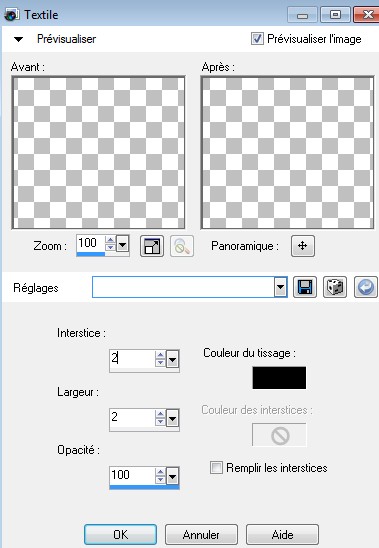The height and width of the screenshot is (548, 379).
Task: Open the Opacité value dropdown arrow
Action: coord(173,476)
